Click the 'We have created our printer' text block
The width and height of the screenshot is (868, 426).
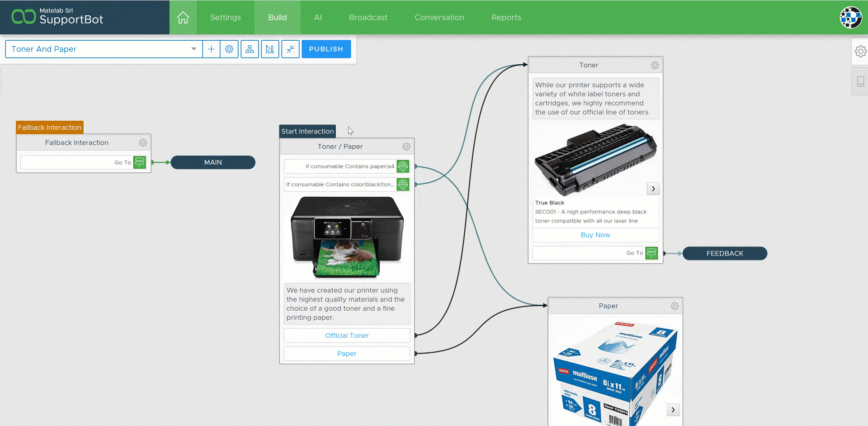[347, 304]
